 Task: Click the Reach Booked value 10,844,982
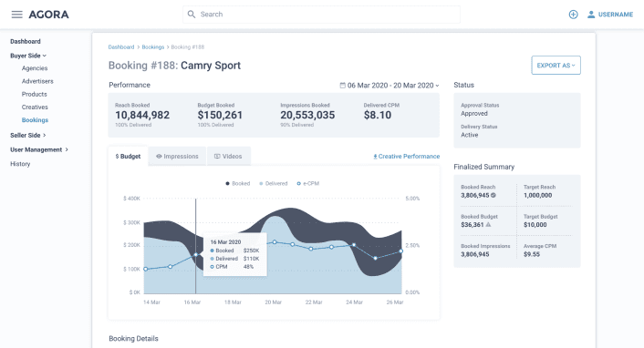pos(142,115)
